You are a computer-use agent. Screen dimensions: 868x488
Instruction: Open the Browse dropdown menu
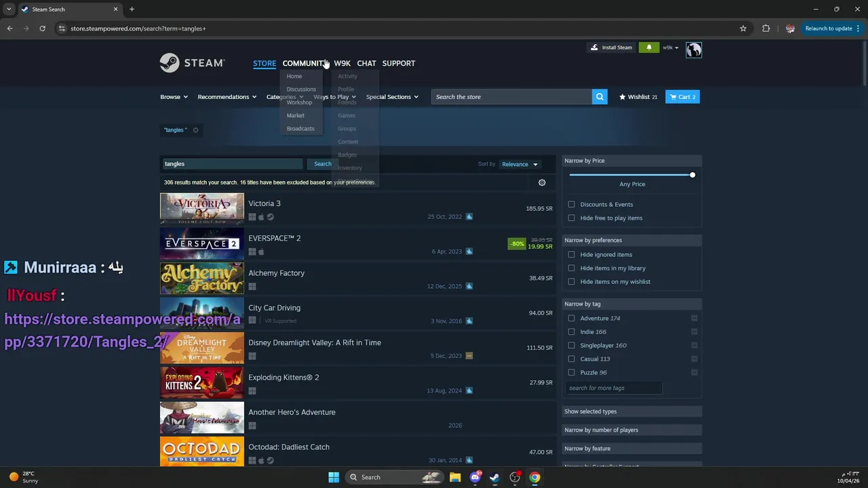[x=174, y=97]
